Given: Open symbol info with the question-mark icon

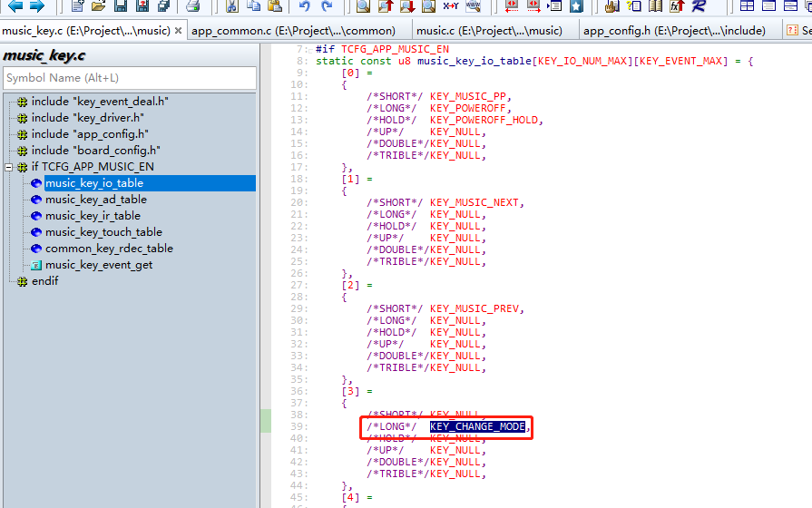Looking at the screenshot, I should pyautogui.click(x=634, y=5).
